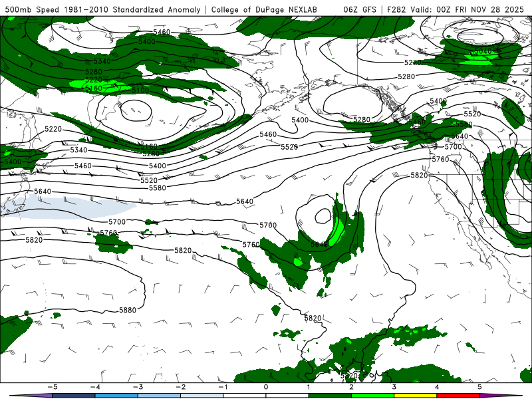
Task: Click the positive '3' colorbar tick label
Action: (394, 387)
